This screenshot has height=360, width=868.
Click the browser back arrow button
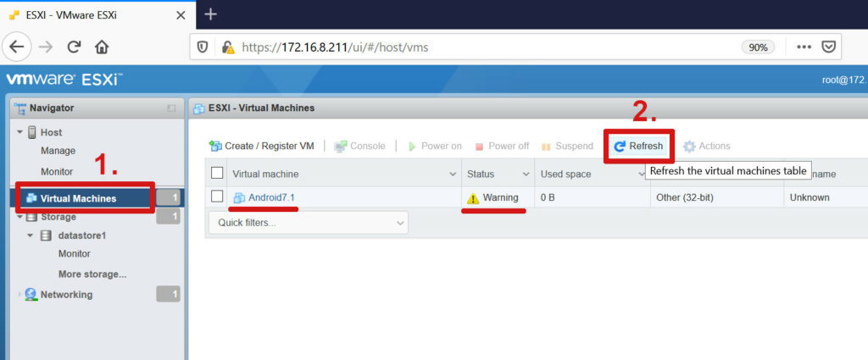17,47
